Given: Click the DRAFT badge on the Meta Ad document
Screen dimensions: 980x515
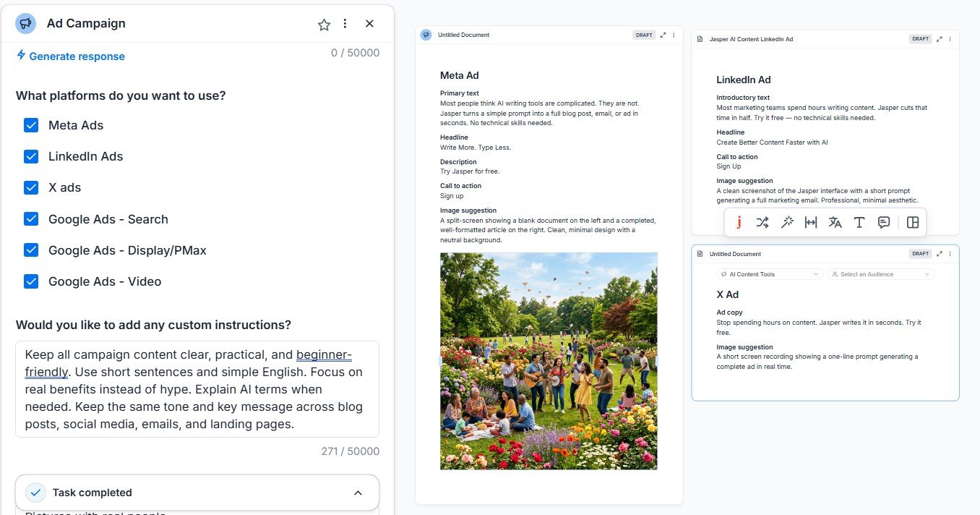Looking at the screenshot, I should click(644, 35).
